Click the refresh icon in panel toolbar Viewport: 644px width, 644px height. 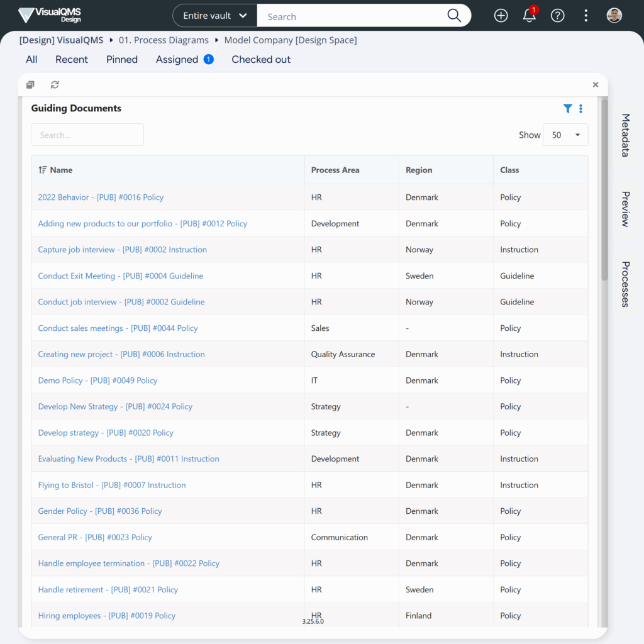coord(55,85)
